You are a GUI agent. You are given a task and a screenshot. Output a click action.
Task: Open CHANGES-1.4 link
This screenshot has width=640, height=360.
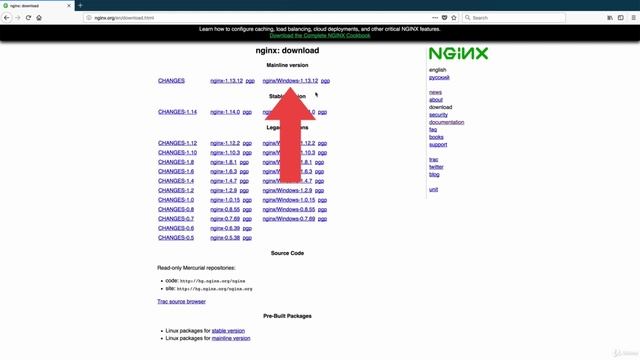(x=176, y=181)
